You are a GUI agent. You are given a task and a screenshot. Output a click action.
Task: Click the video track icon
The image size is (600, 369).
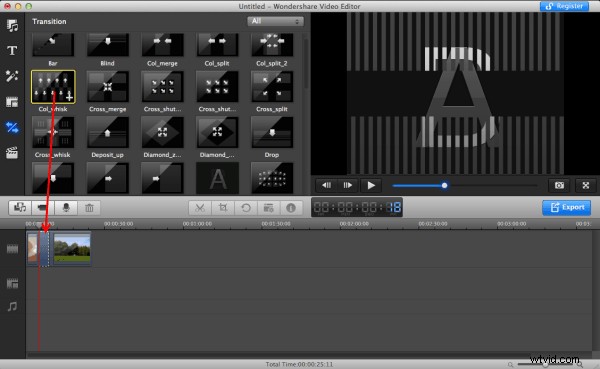pos(12,249)
